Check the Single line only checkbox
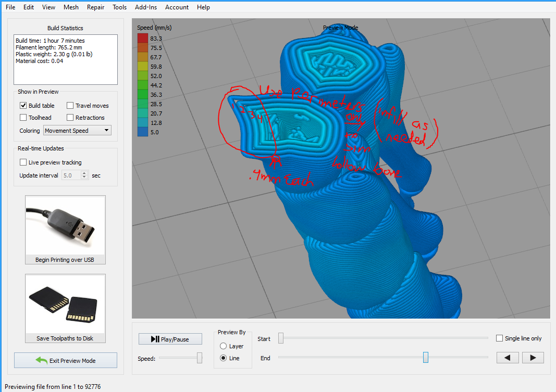The width and height of the screenshot is (556, 392). tap(500, 338)
